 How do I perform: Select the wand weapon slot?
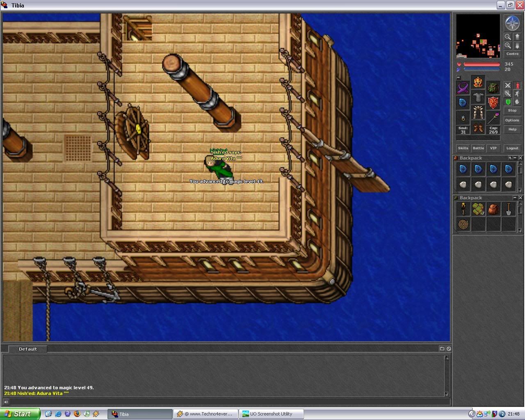point(493,118)
